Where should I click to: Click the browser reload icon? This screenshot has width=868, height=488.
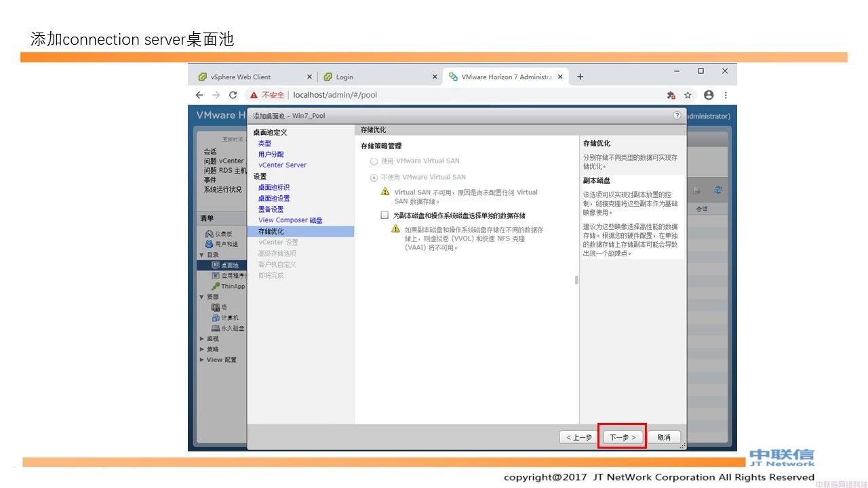click(233, 95)
